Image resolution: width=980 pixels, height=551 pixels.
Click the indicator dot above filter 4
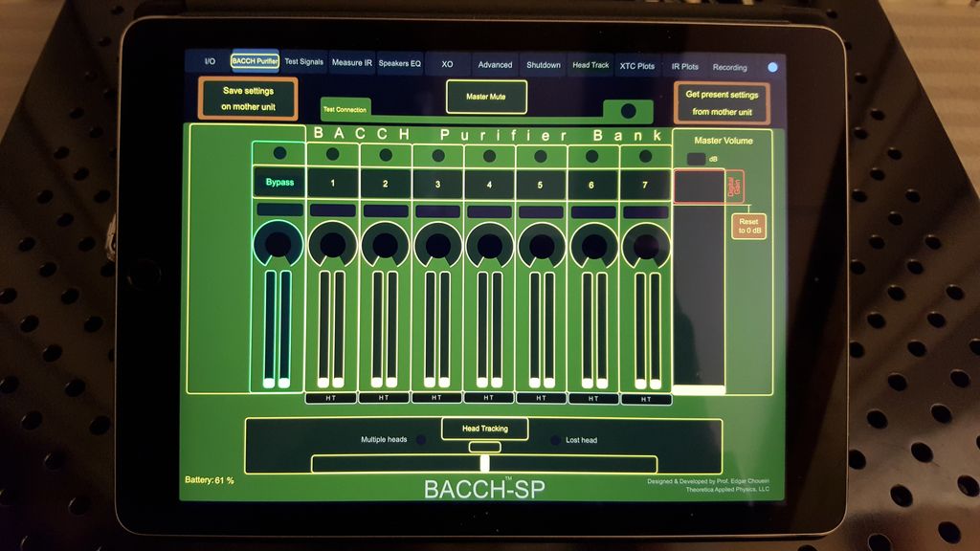489,156
